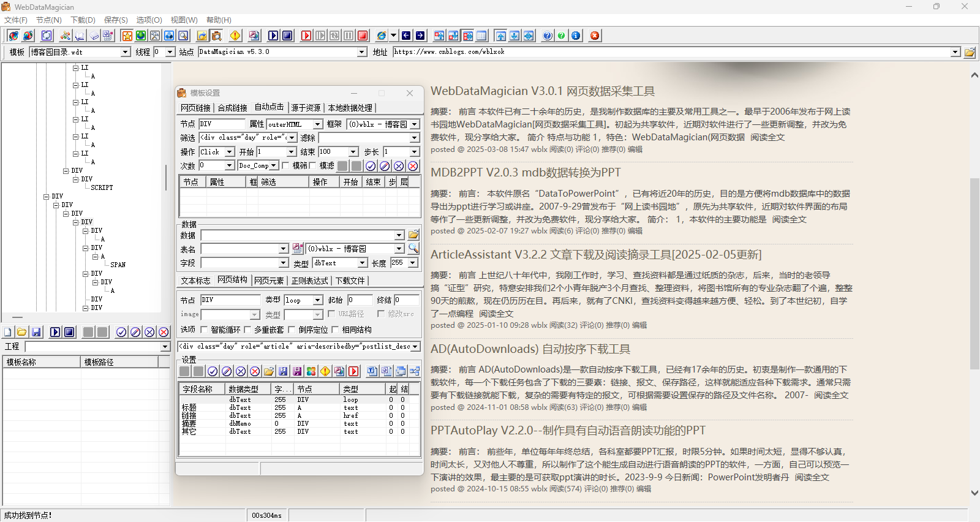This screenshot has height=522, width=980.
Task: Toggle the 模滤 checkbox
Action: pos(312,165)
